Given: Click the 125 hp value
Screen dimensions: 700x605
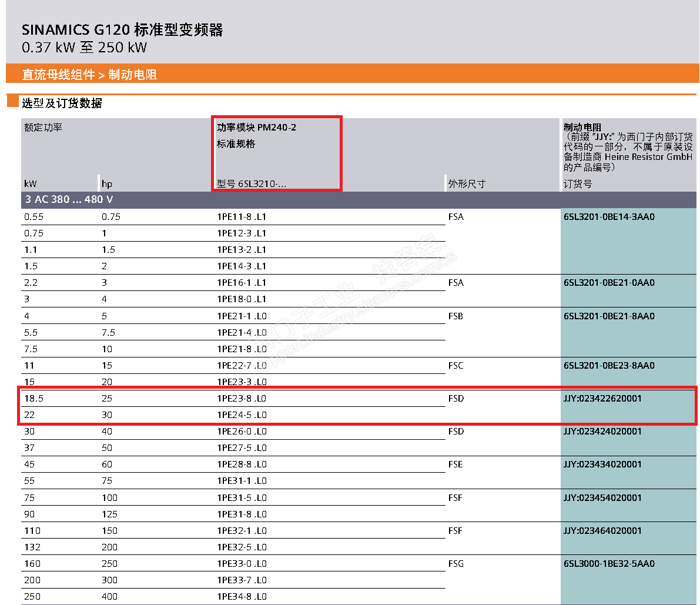Looking at the screenshot, I should point(109,514).
